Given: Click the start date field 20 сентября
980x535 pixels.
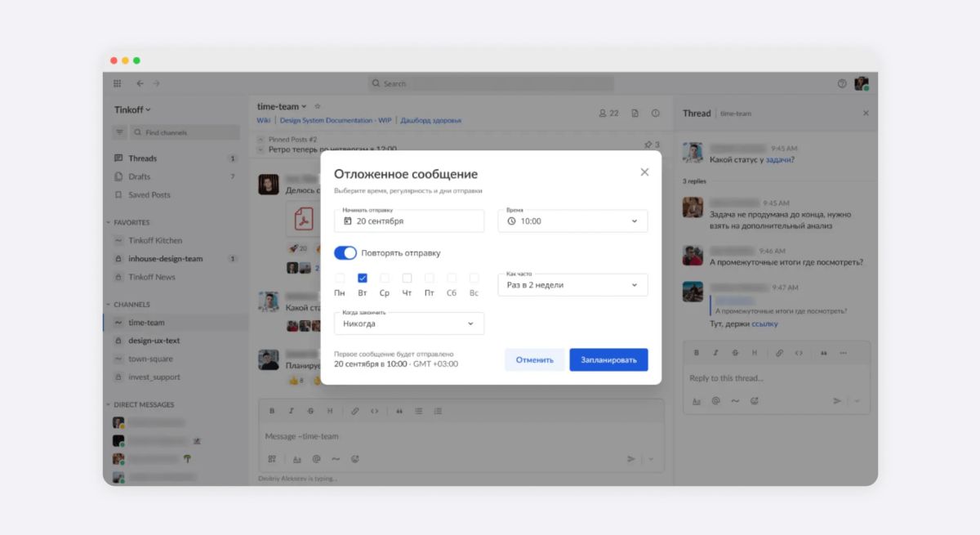Looking at the screenshot, I should [x=409, y=221].
